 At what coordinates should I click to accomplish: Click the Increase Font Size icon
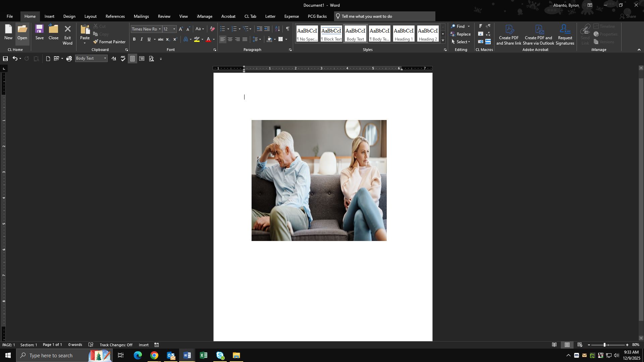pyautogui.click(x=181, y=29)
